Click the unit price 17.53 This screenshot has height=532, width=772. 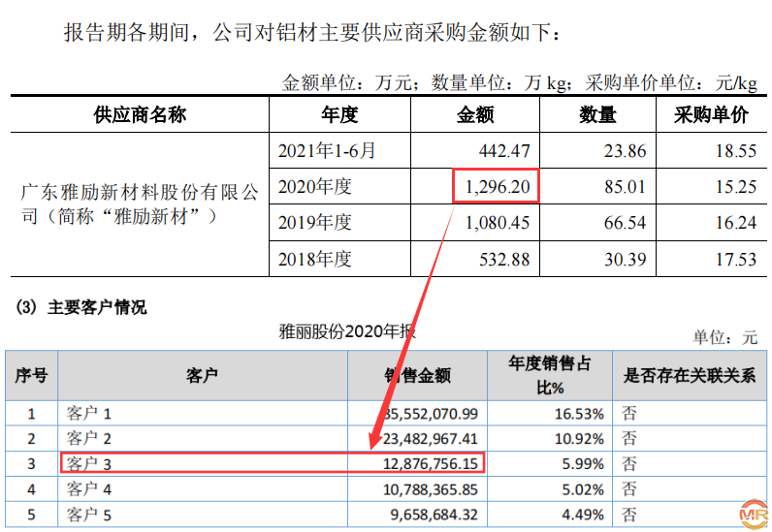735,259
